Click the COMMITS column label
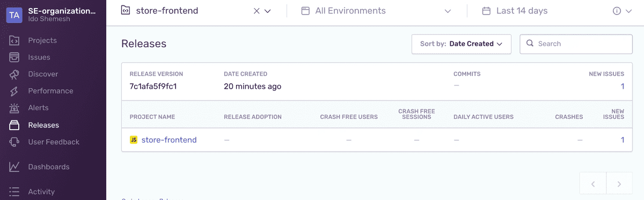The image size is (644, 200). (467, 74)
